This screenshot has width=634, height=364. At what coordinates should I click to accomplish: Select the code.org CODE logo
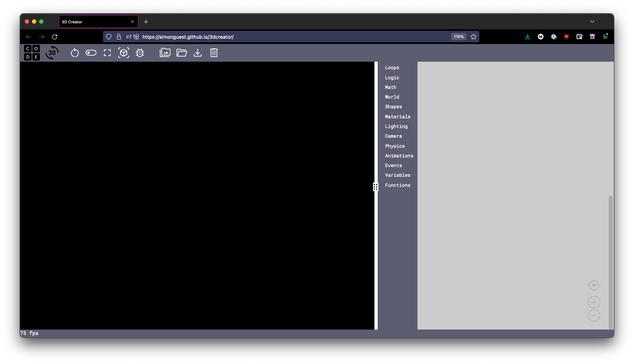pyautogui.click(x=32, y=53)
